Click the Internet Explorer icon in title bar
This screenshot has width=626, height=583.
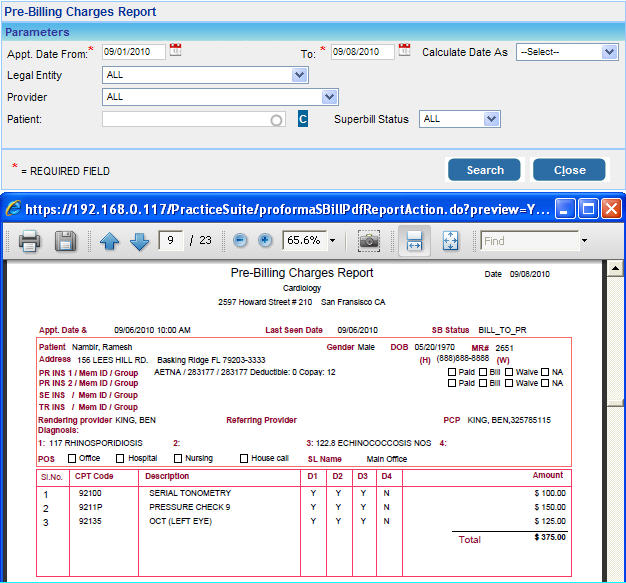coord(13,208)
